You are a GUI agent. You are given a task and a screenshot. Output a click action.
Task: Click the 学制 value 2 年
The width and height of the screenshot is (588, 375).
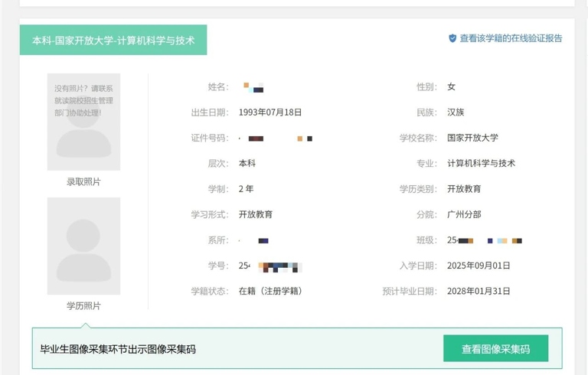(247, 189)
